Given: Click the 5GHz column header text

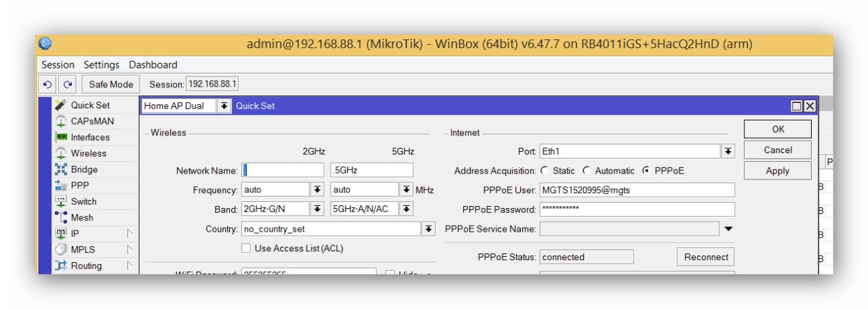Looking at the screenshot, I should pyautogui.click(x=403, y=151).
